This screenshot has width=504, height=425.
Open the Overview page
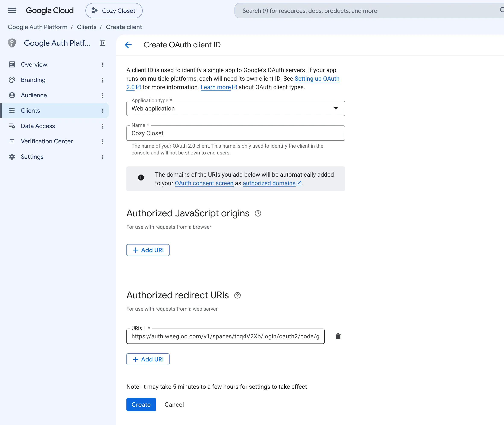(x=34, y=65)
